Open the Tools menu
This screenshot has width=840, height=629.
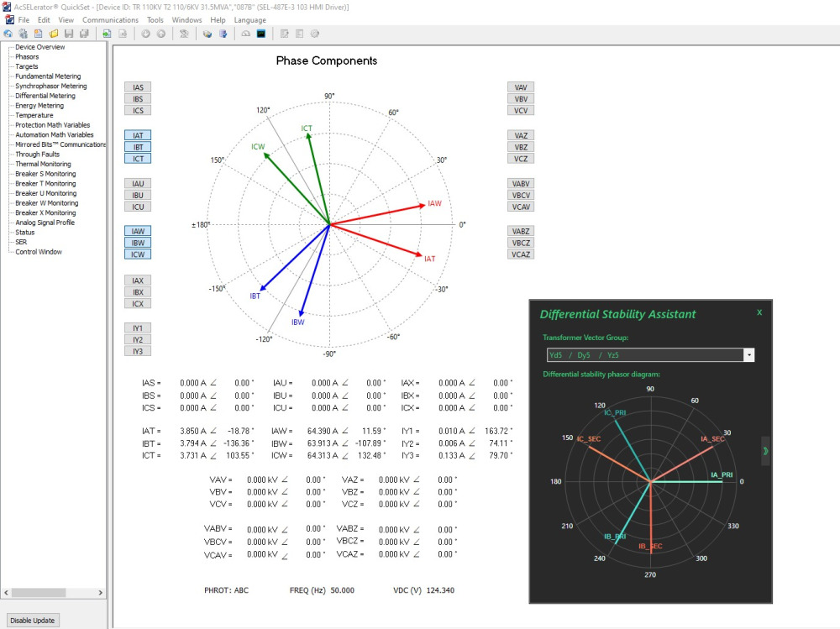click(x=155, y=19)
